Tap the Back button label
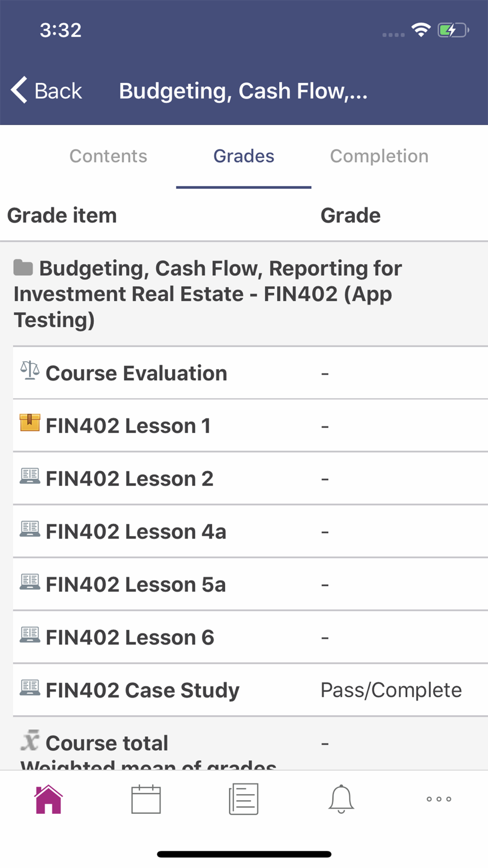 (x=58, y=91)
